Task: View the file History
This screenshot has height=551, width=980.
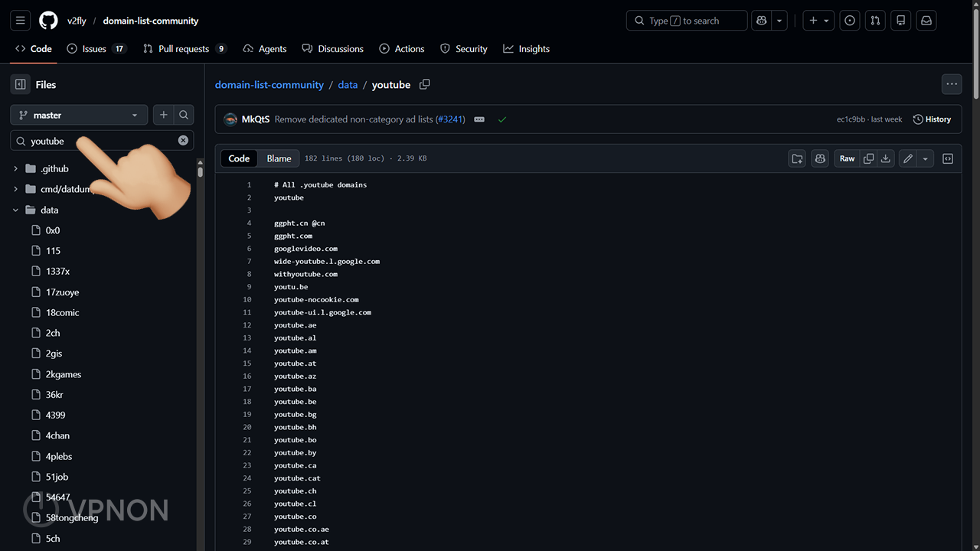Action: [x=932, y=119]
